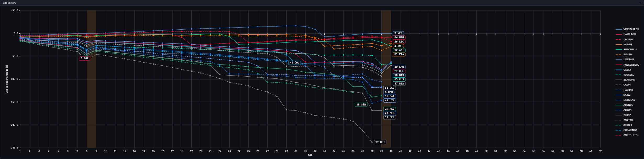Click the 'Race History' panel title
The height and width of the screenshot is (159, 644).
[x=9, y=3]
